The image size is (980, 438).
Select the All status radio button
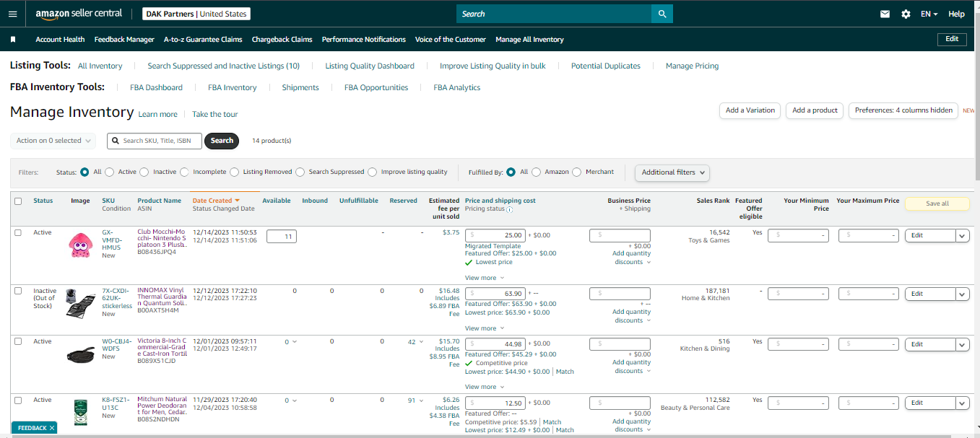coord(85,172)
